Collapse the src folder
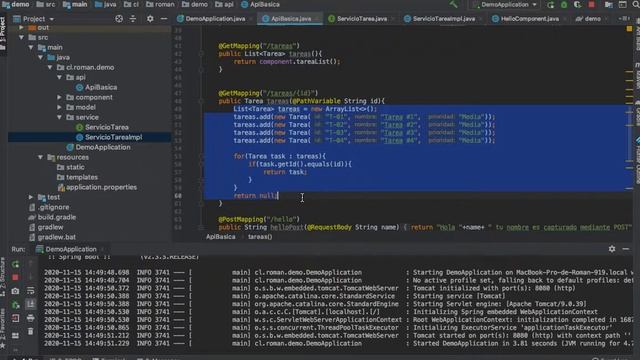The image size is (640, 360). [21, 38]
